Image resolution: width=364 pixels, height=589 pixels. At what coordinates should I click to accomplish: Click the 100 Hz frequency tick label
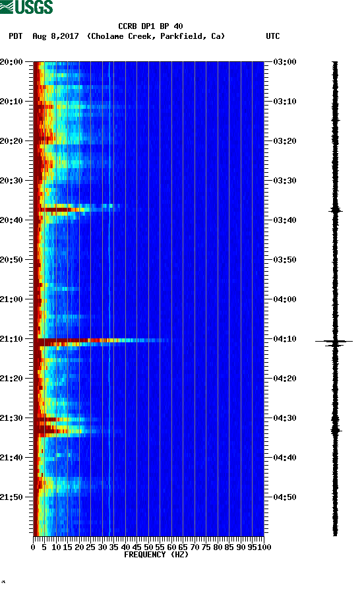pyautogui.click(x=264, y=547)
